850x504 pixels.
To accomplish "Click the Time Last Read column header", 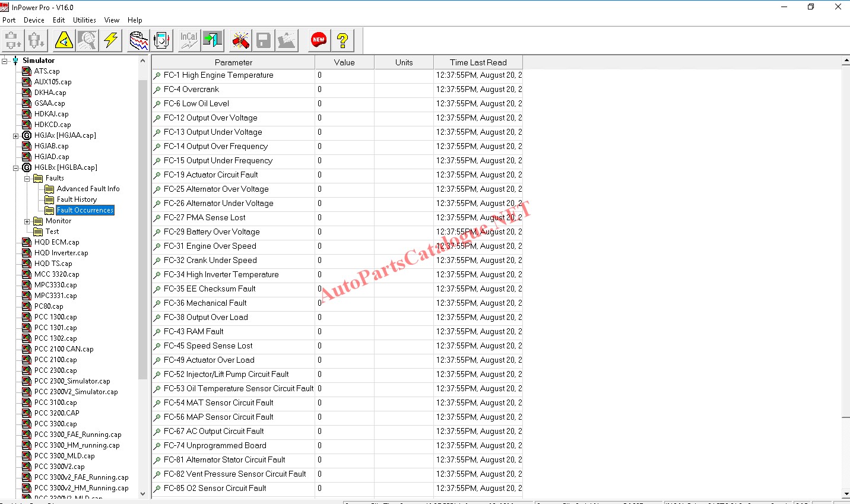I will [x=478, y=62].
